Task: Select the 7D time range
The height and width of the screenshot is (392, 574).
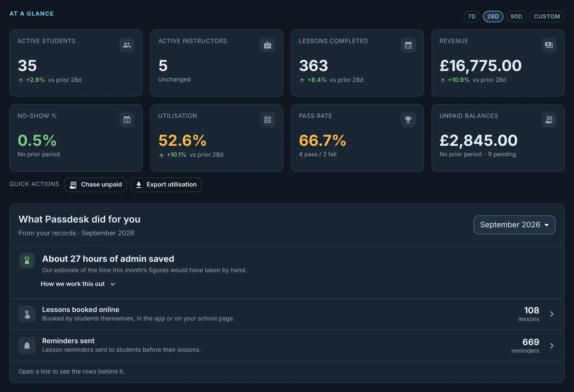Action: pyautogui.click(x=472, y=16)
